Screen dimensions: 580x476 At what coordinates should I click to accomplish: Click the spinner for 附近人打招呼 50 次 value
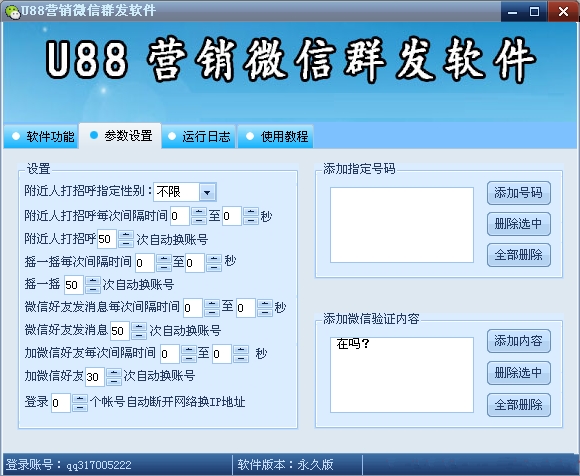pos(126,239)
